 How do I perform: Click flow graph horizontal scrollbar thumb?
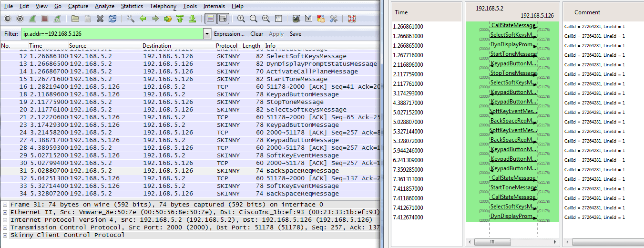pyautogui.click(x=492, y=241)
